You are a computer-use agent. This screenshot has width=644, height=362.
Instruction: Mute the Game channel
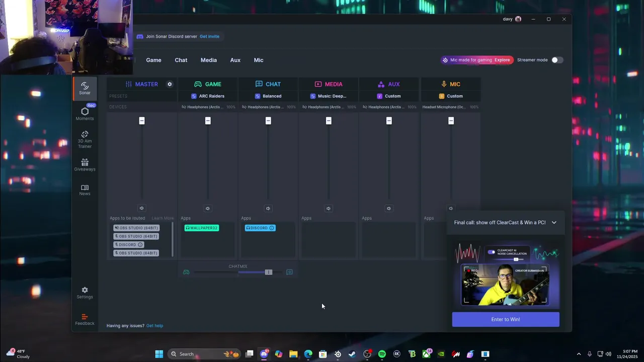(208, 208)
